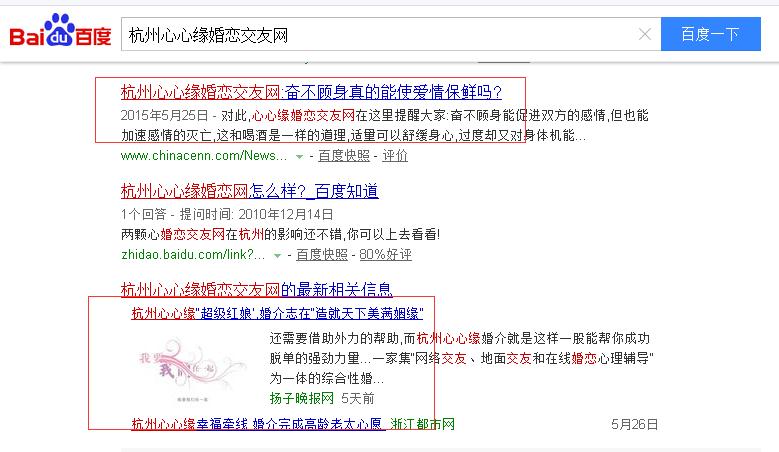This screenshot has width=779, height=452.
Task: Focus the search field containing 杭州心心缘婚恋交友网
Action: pyautogui.click(x=391, y=34)
